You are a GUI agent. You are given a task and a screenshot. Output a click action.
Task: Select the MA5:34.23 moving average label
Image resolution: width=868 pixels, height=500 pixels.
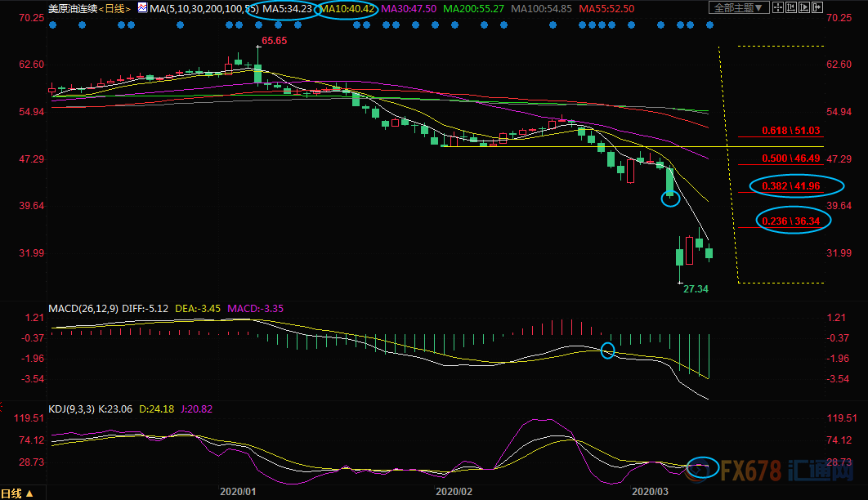click(287, 8)
